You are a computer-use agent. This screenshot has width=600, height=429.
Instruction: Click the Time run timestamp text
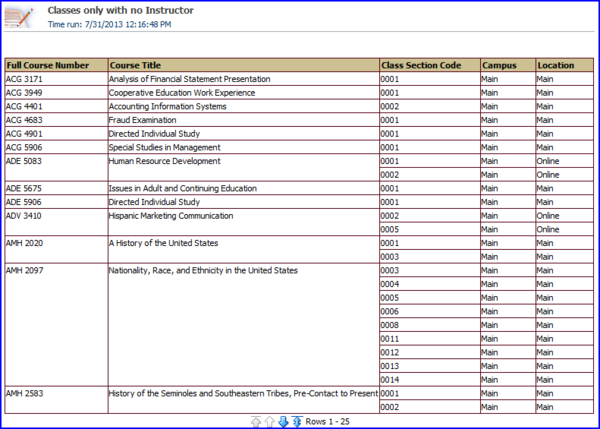(x=109, y=24)
